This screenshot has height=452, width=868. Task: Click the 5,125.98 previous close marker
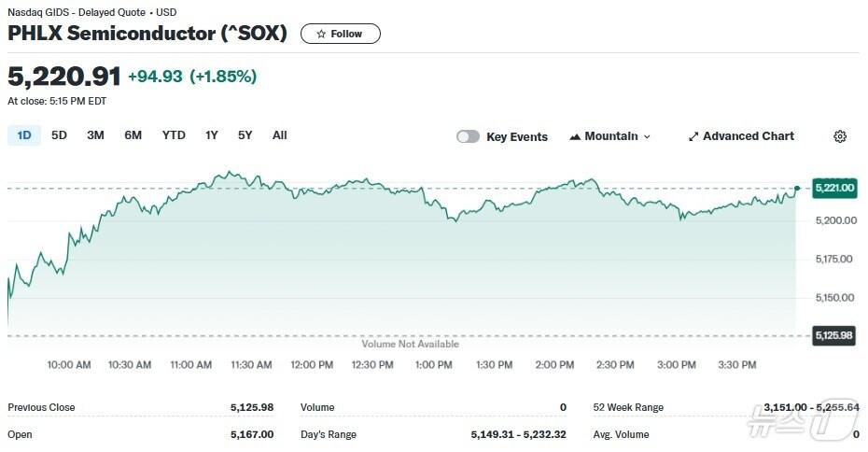tap(834, 335)
